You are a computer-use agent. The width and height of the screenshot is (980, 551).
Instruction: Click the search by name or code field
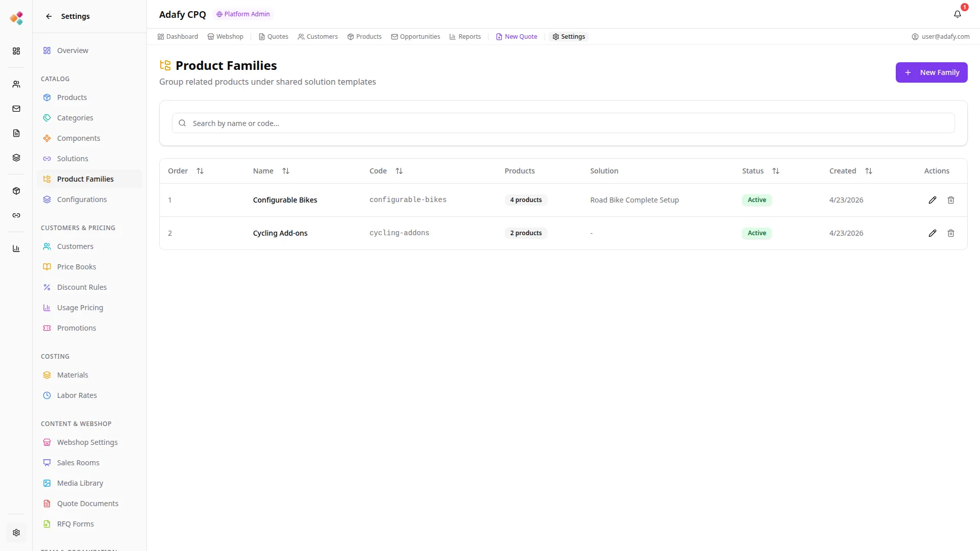tap(563, 123)
